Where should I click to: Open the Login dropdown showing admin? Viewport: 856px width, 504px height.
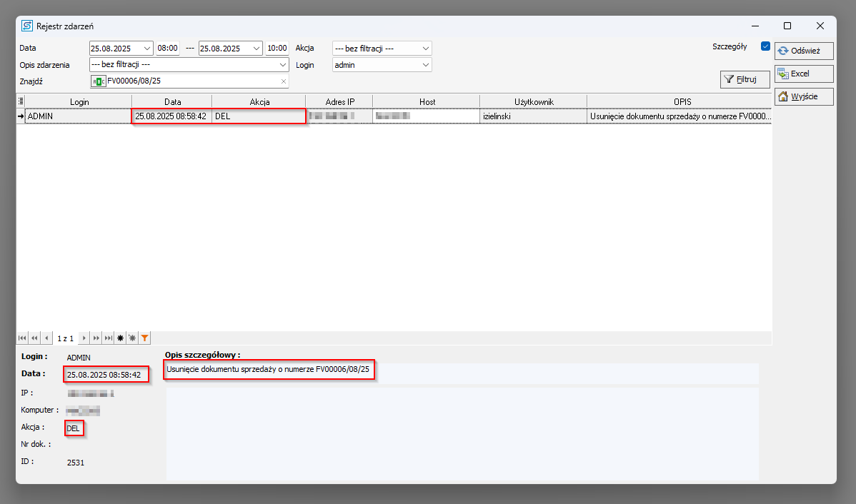[426, 65]
